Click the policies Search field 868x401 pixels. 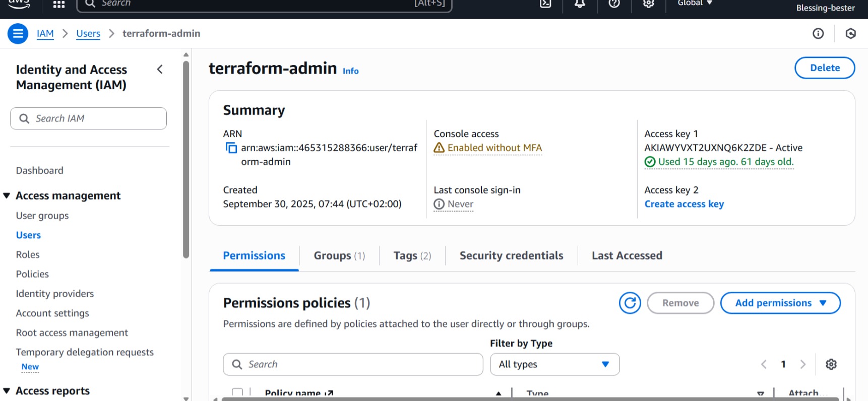point(353,364)
